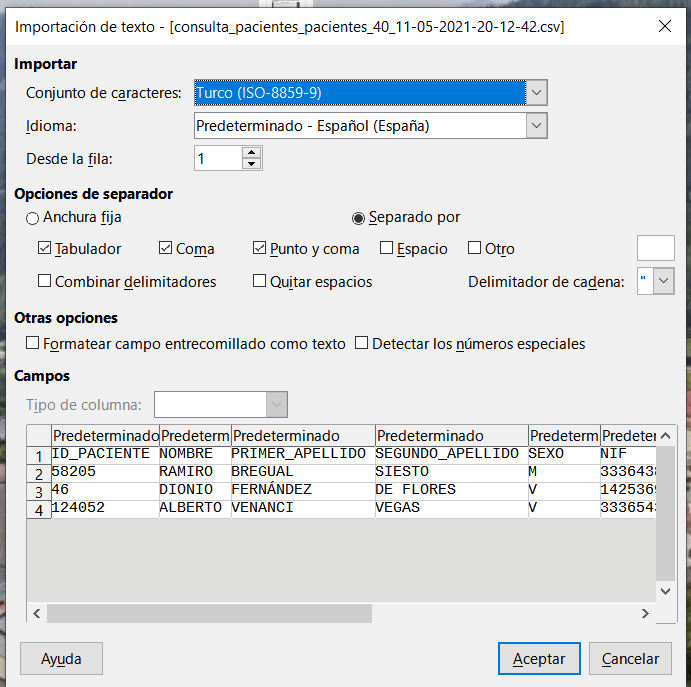Disable the Punto y coma checkbox
The width and height of the screenshot is (691, 687).
tap(260, 249)
